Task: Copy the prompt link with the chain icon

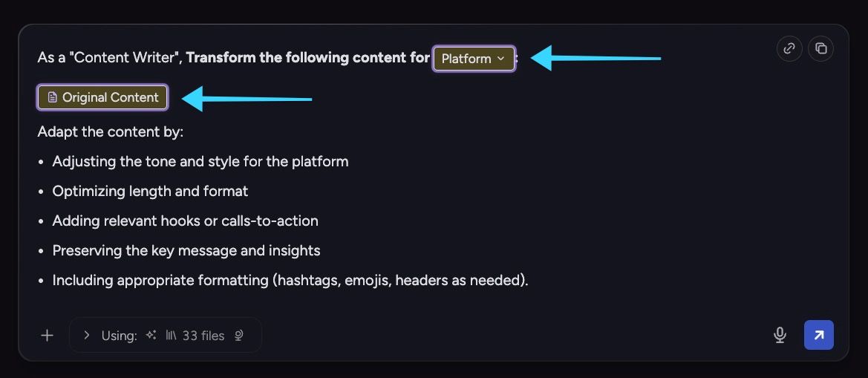Action: (x=789, y=48)
